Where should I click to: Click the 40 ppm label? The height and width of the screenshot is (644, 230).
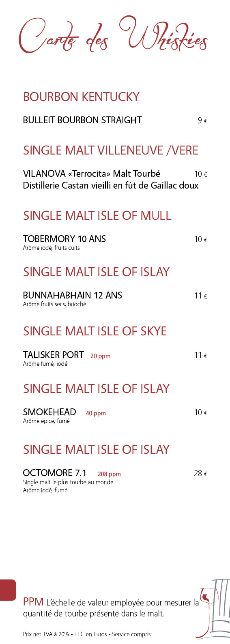[x=96, y=413]
